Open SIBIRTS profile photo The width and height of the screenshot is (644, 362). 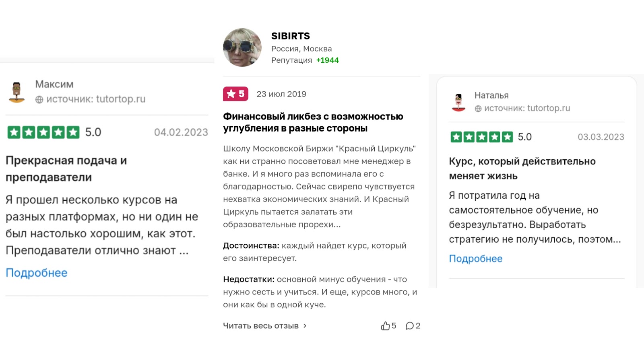pos(242,47)
